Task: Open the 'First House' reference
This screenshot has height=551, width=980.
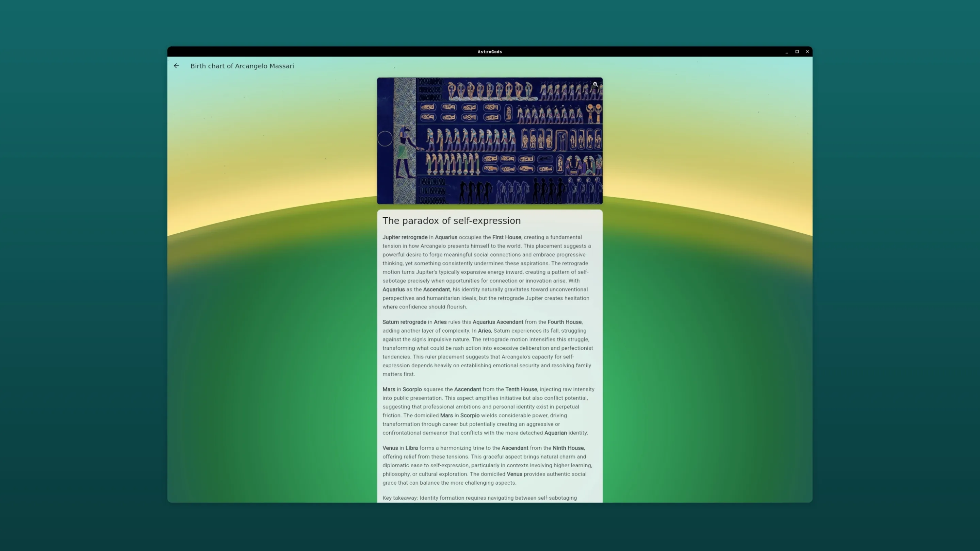Action: tap(506, 237)
